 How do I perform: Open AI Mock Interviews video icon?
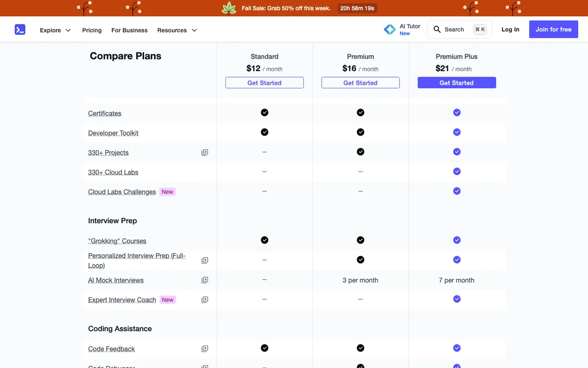205,280
